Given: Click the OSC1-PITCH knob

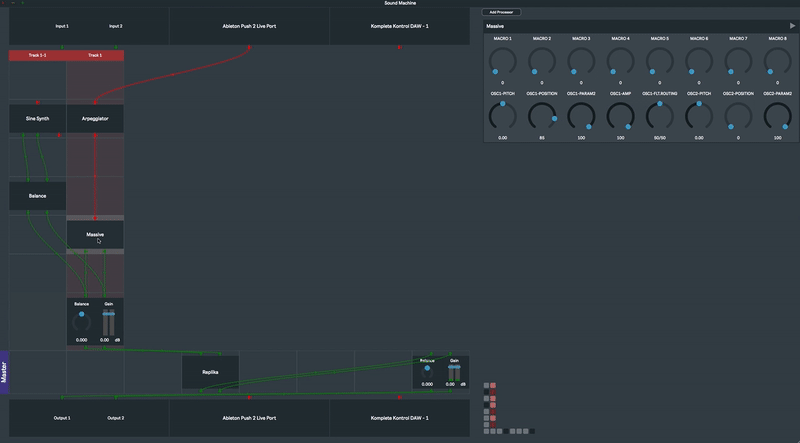Looking at the screenshot, I should coord(503,116).
